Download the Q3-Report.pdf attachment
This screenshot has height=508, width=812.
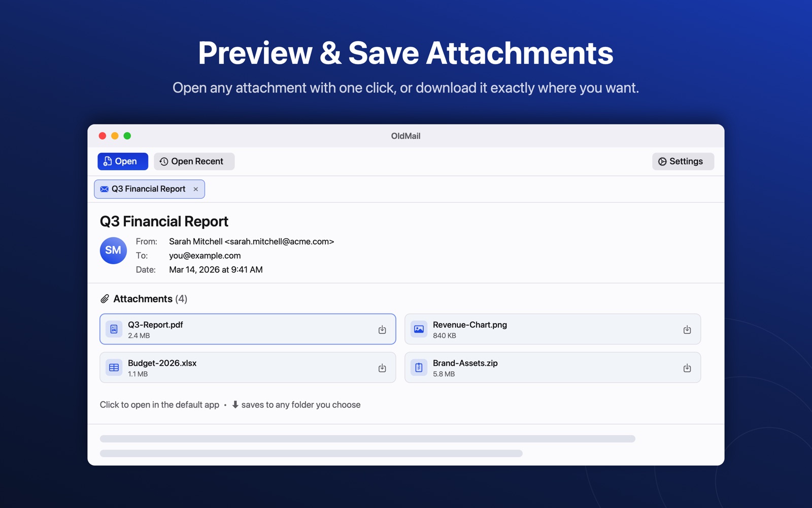coord(382,330)
